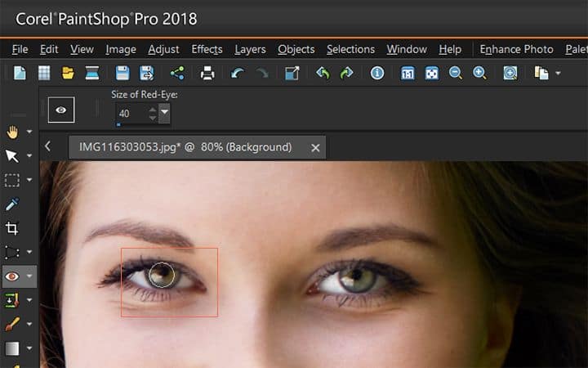This screenshot has height=368, width=588.
Task: Undo the last action with the blue arrow
Action: pos(238,73)
